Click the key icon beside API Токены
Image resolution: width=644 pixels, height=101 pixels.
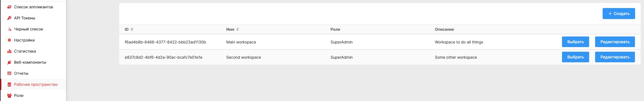(x=9, y=18)
